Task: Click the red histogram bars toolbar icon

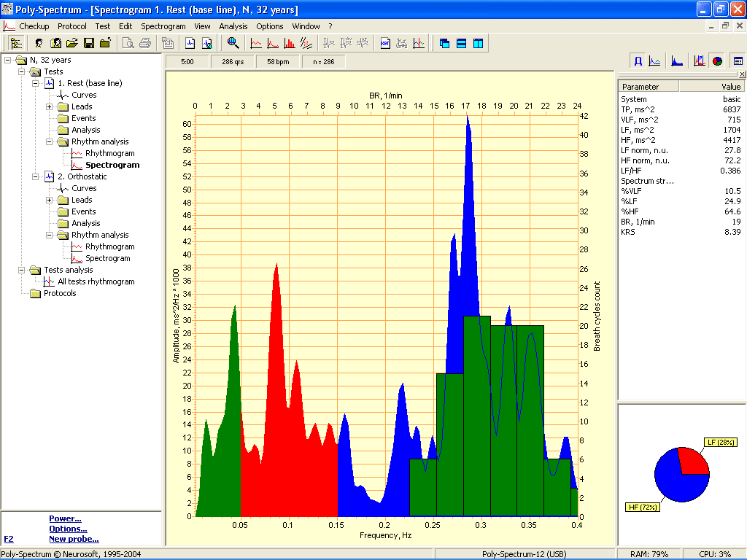Action: pos(290,43)
